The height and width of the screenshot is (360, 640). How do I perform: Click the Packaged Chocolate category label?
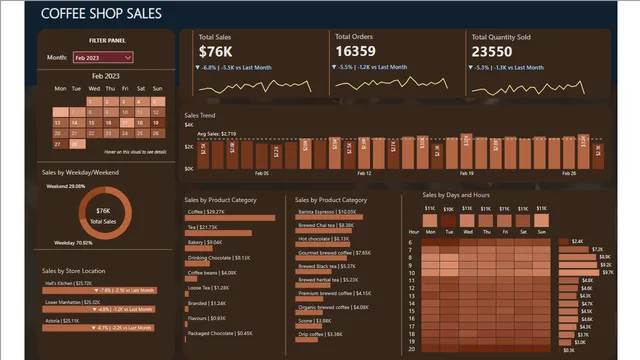[220, 333]
